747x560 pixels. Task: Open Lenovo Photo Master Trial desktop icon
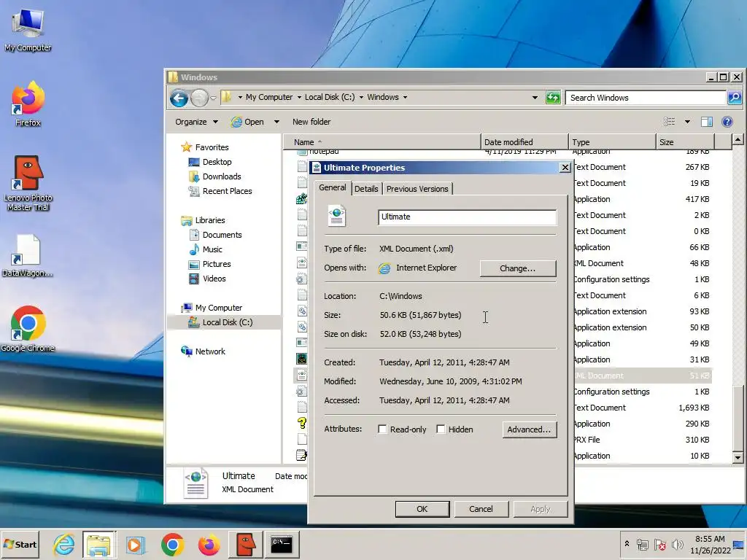pyautogui.click(x=28, y=183)
